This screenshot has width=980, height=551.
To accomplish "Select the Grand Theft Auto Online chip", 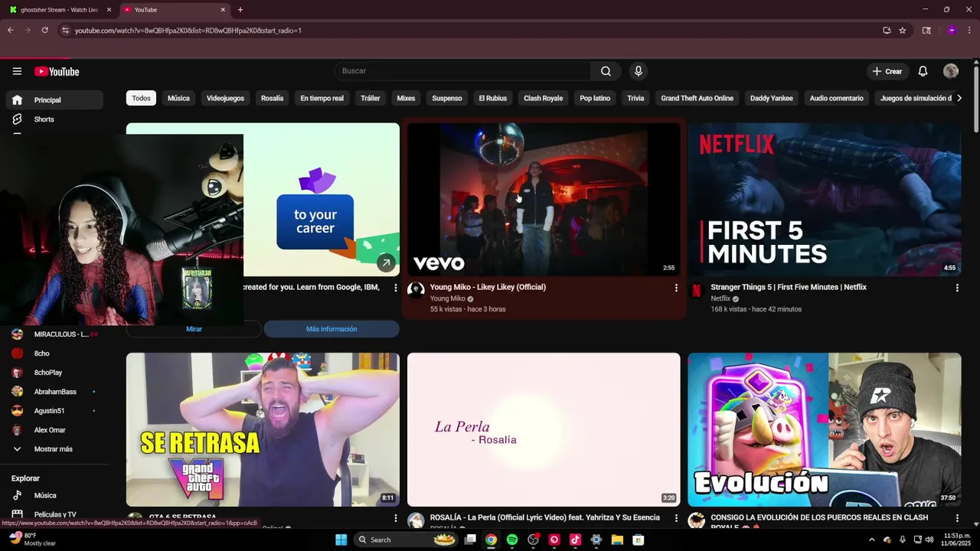I will pyautogui.click(x=697, y=98).
